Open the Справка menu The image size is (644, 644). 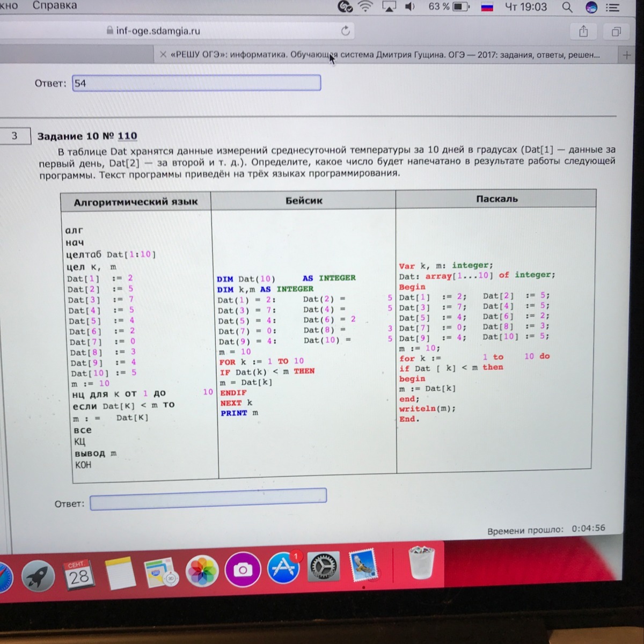coord(54,6)
